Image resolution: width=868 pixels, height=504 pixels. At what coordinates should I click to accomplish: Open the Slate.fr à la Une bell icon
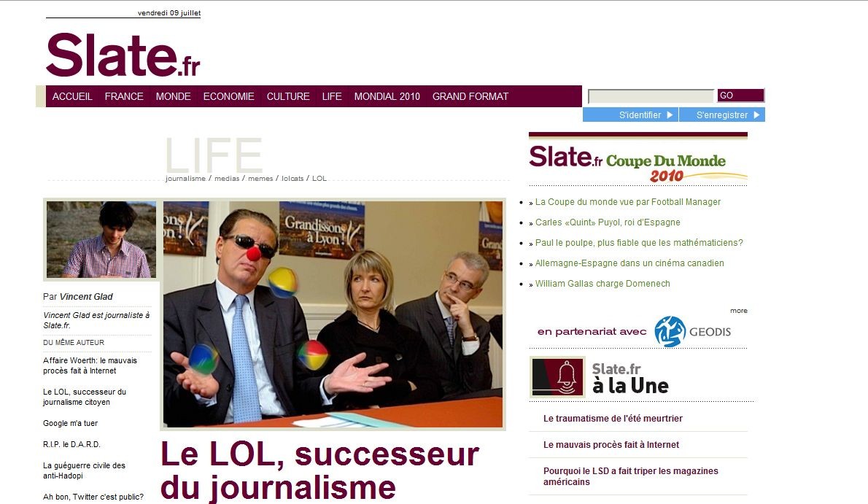(x=557, y=377)
